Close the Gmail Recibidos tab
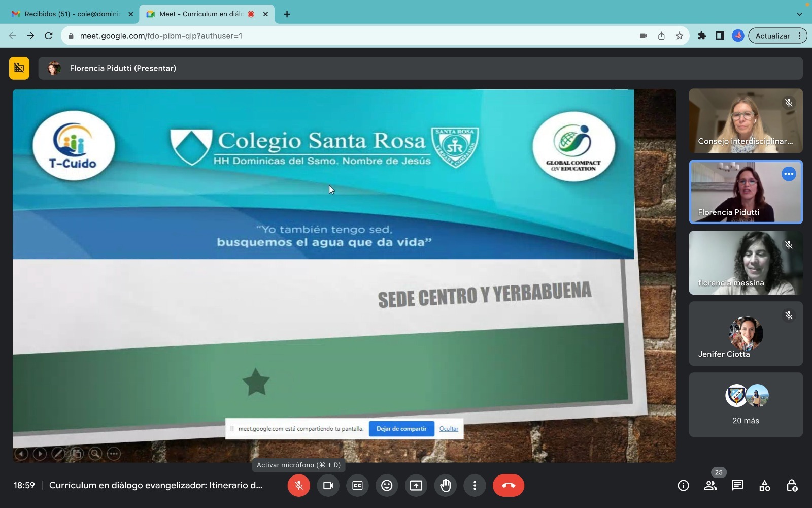812x508 pixels. point(130,14)
